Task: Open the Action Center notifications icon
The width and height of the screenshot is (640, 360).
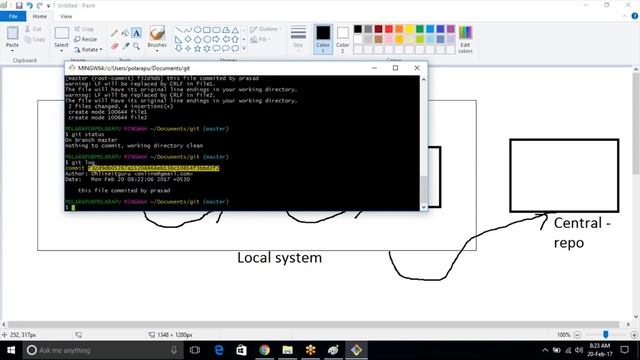Action: (x=624, y=350)
